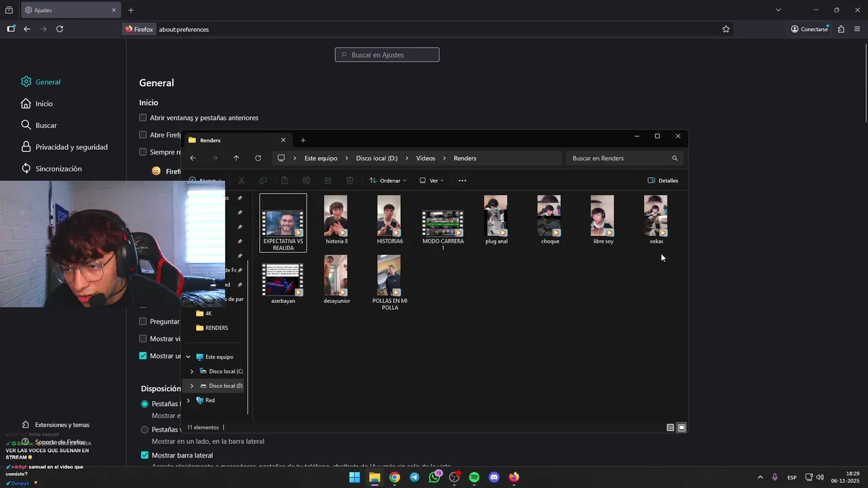Go up one folder level in Explorer
Screen dimensions: 868x488
tap(236, 158)
